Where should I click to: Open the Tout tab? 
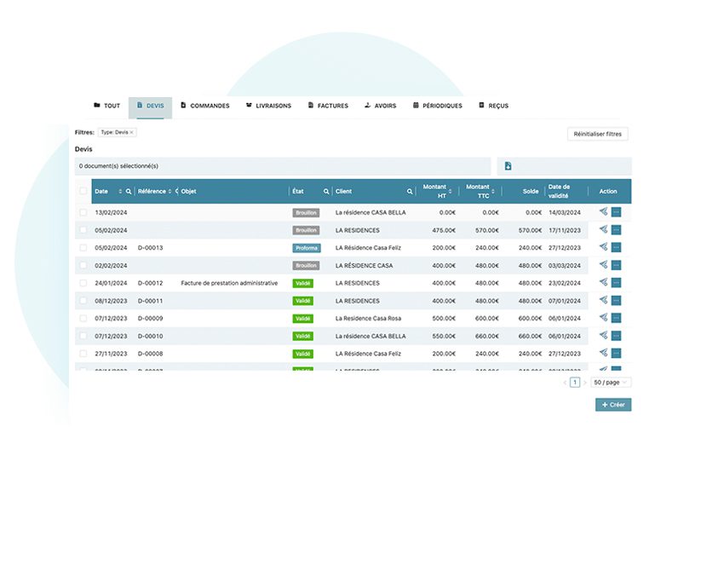pos(106,106)
